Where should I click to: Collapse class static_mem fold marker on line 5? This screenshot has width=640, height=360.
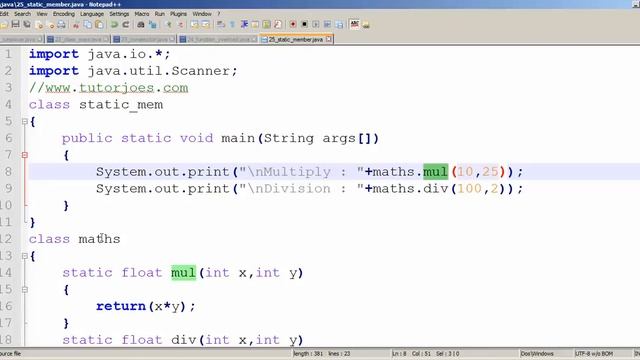(x=24, y=121)
